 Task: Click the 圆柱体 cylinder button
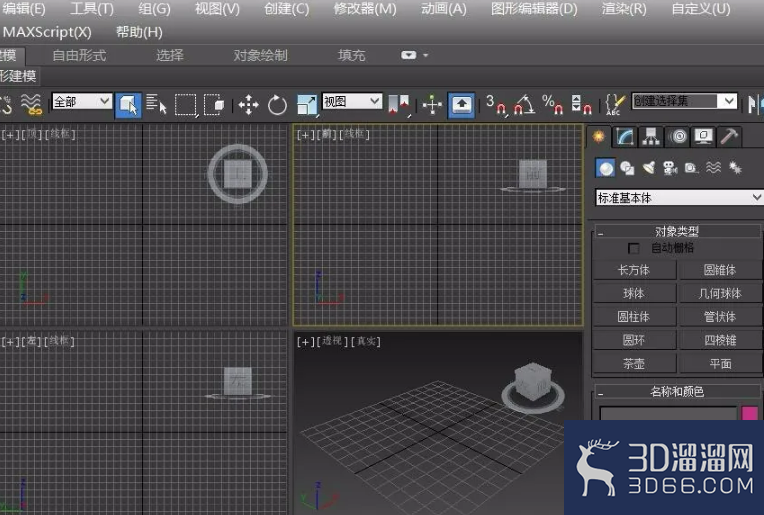pos(634,317)
